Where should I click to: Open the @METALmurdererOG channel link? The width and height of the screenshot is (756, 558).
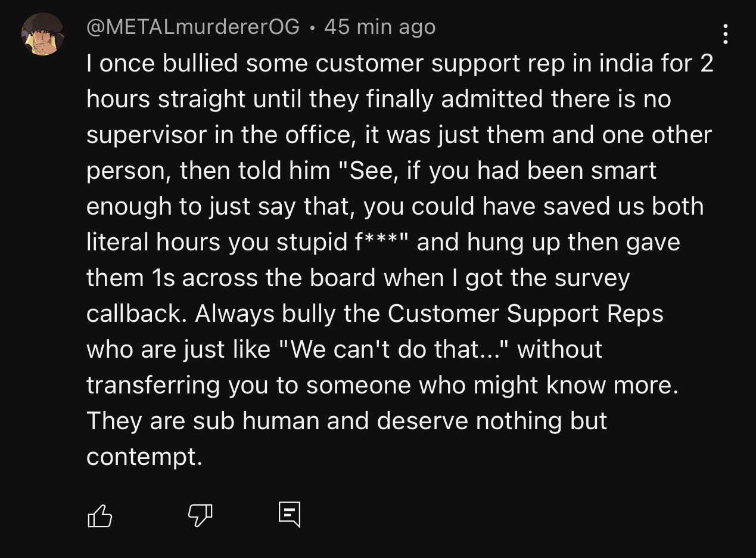[x=193, y=27]
